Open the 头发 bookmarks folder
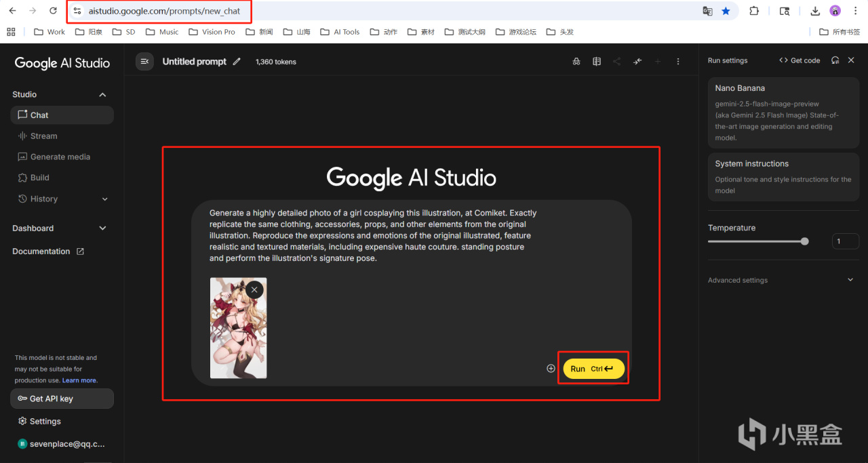The height and width of the screenshot is (463, 868). (x=559, y=32)
